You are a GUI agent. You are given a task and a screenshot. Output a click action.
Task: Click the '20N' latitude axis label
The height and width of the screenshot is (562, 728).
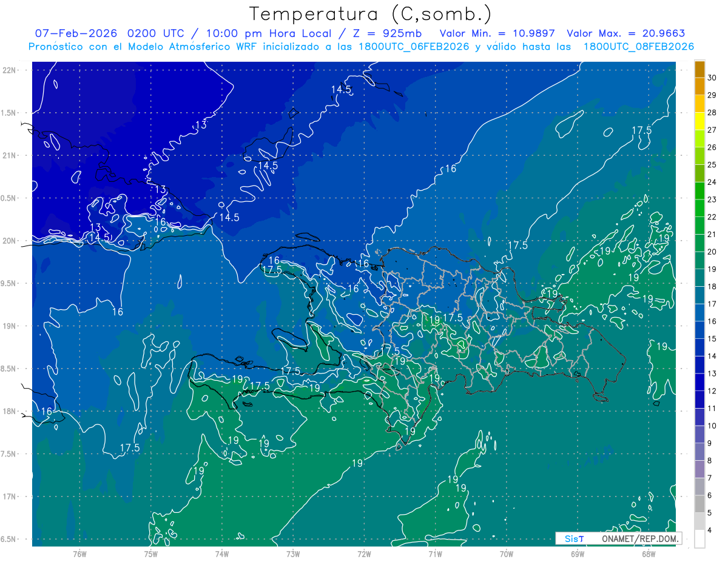(x=10, y=241)
